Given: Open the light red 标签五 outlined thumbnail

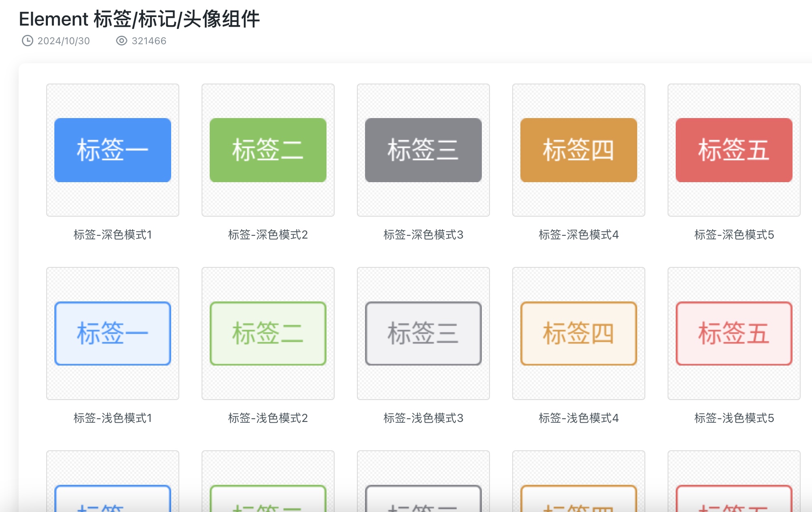Looking at the screenshot, I should coord(734,333).
